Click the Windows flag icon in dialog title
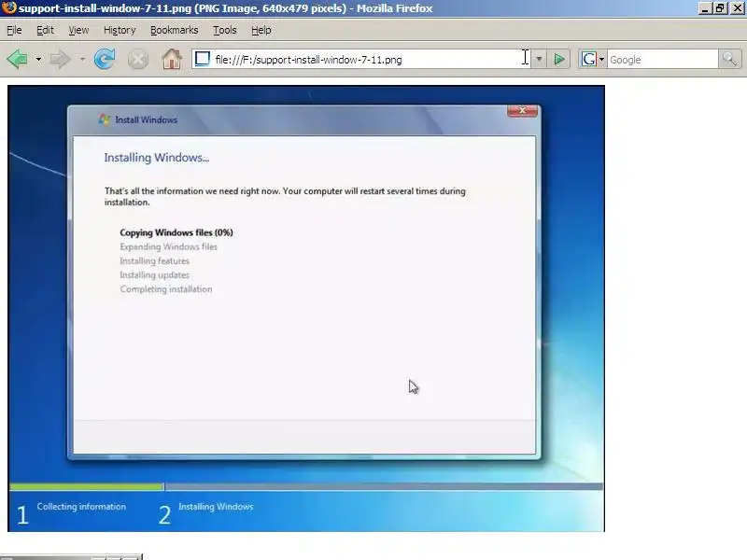Screen dimensions: 747x560 point(105,119)
